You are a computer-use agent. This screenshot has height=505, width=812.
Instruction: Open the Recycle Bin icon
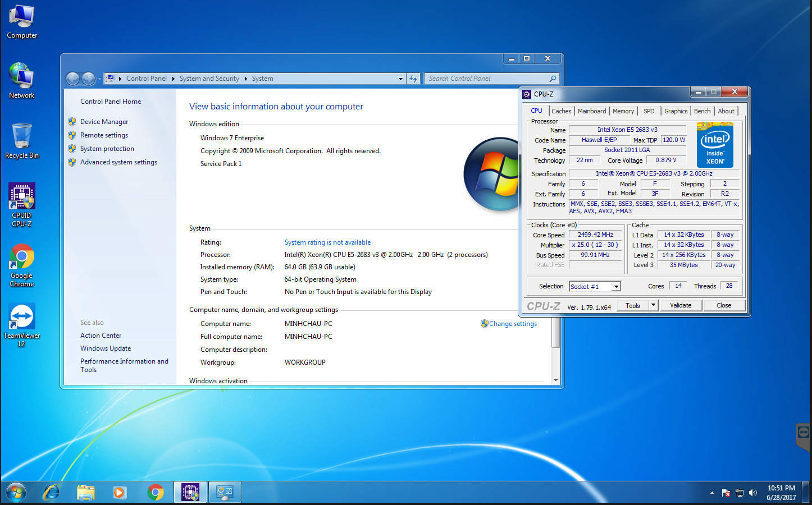[x=22, y=141]
